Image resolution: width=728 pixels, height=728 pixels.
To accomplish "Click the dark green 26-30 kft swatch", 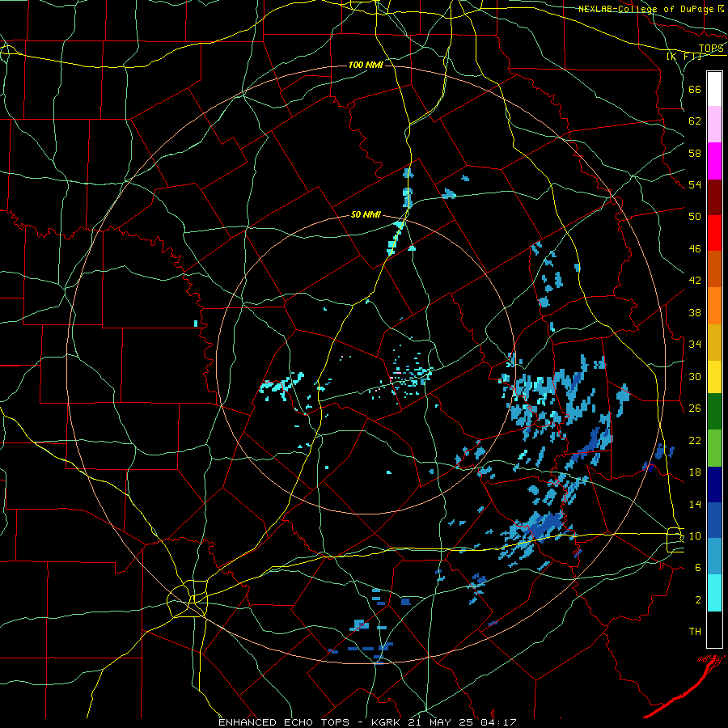I will point(714,412).
